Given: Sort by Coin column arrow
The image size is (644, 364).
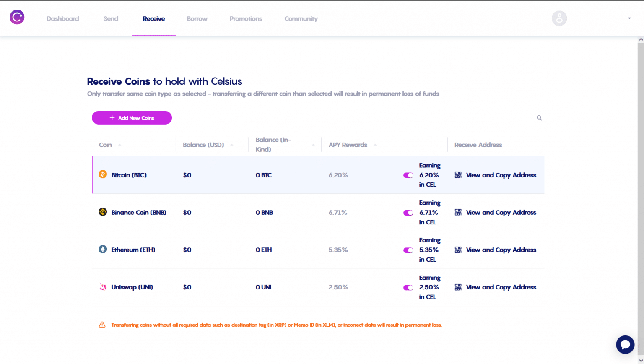Looking at the screenshot, I should [119, 145].
